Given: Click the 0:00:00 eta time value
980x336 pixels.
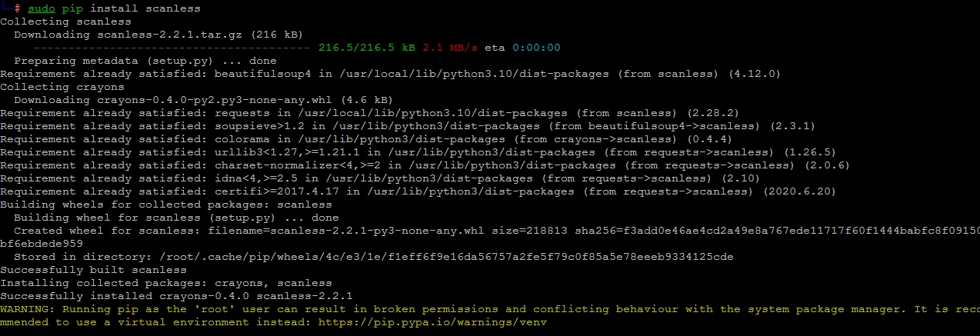Looking at the screenshot, I should 536,48.
